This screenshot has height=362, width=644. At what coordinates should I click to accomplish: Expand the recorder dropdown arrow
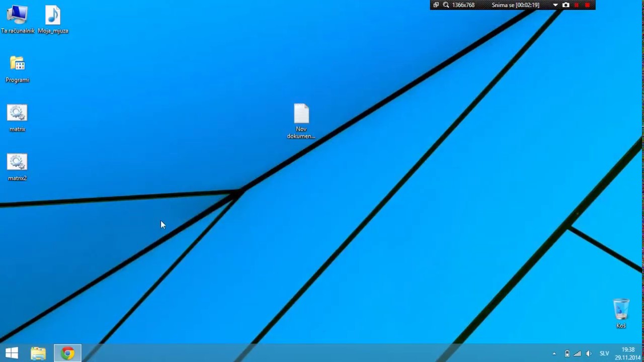(555, 5)
